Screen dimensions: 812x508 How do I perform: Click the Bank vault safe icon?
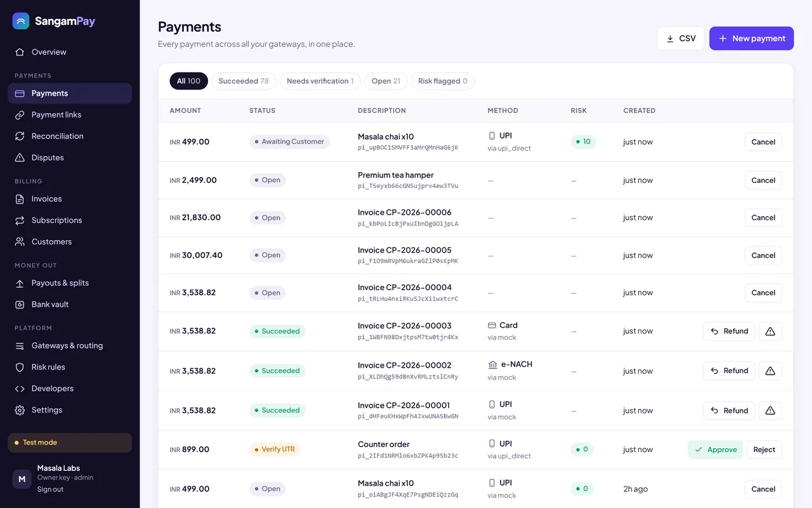pyautogui.click(x=20, y=305)
